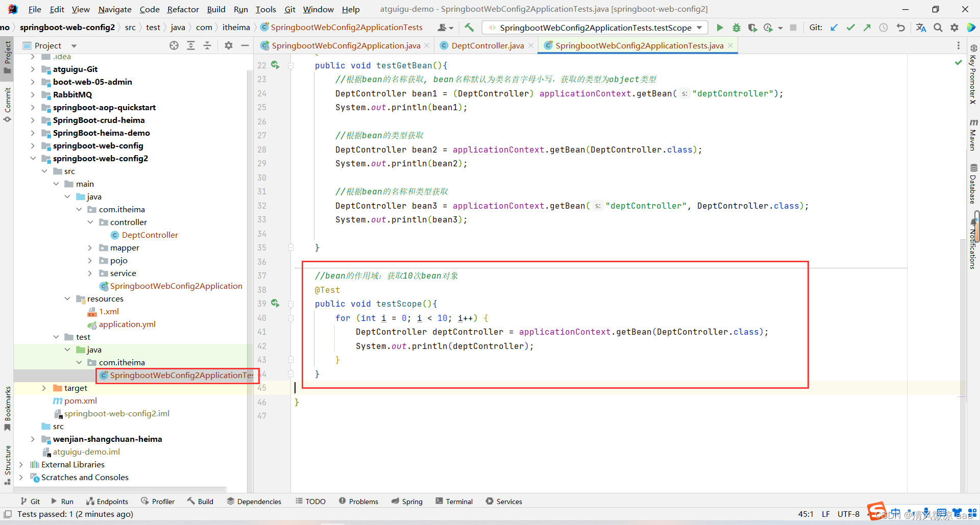Screen dimensions: 980x525
Task: Fold the for loop at line 40
Action: coord(291,318)
